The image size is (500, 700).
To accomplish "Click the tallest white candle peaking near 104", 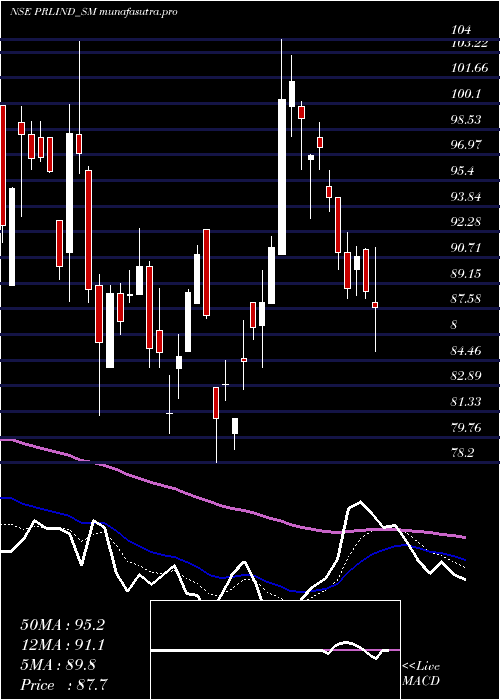I will pos(282,177).
